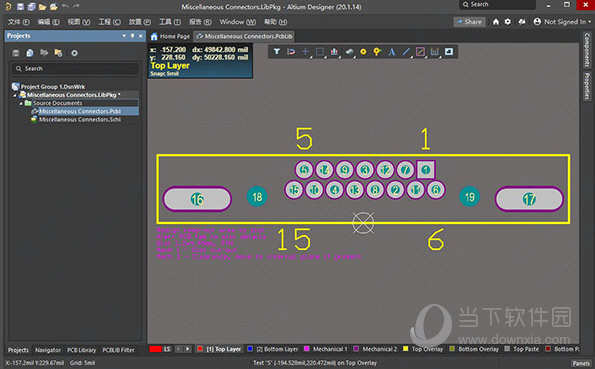Open the Window (W) menu

[x=238, y=22]
